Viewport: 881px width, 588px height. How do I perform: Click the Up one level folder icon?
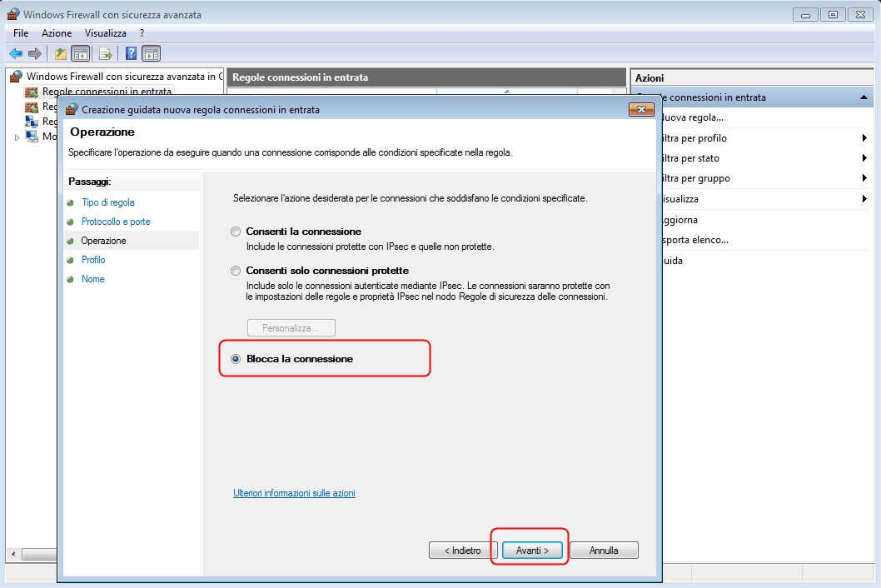coord(61,54)
